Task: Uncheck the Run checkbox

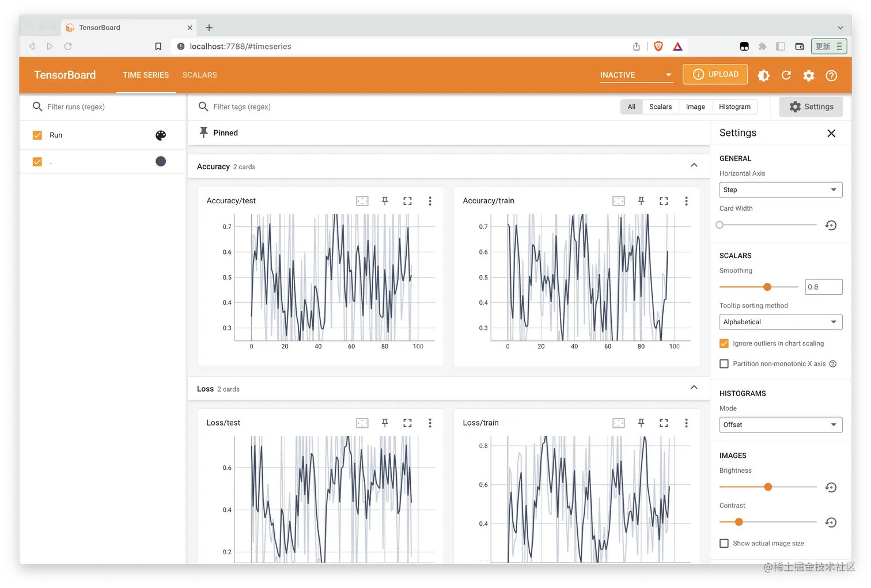Action: click(x=37, y=135)
